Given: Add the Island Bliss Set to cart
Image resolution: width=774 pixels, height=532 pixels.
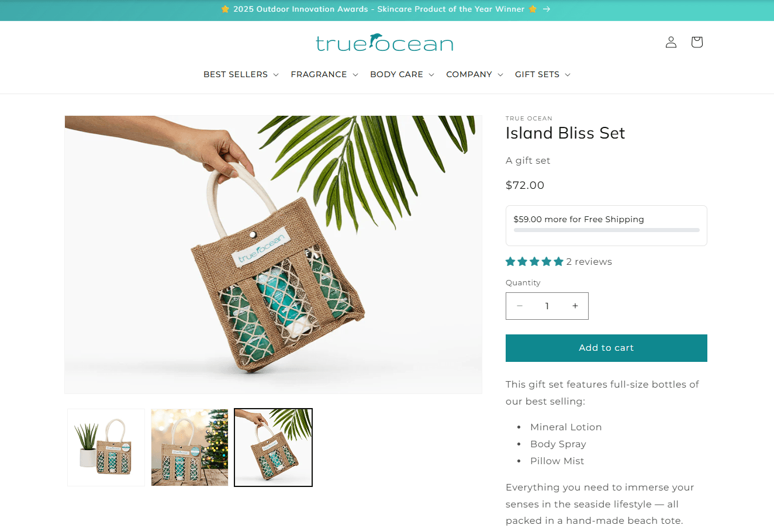Looking at the screenshot, I should pos(606,348).
